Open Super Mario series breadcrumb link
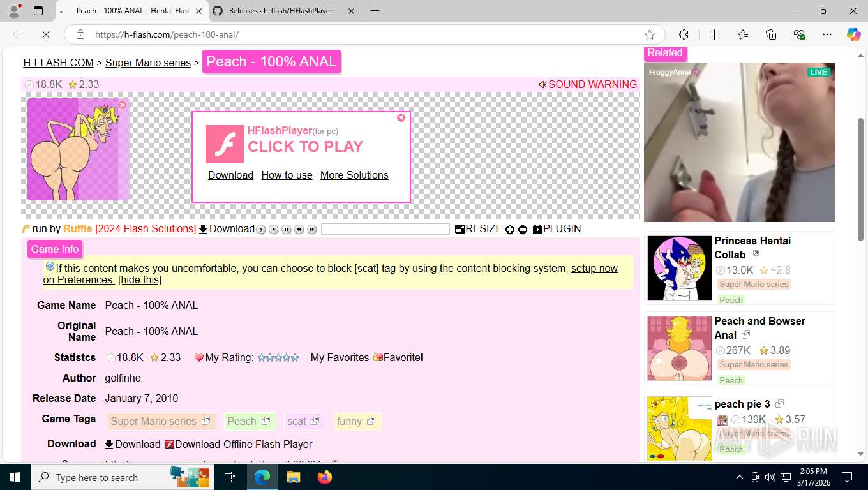This screenshot has height=490, width=868. [148, 63]
